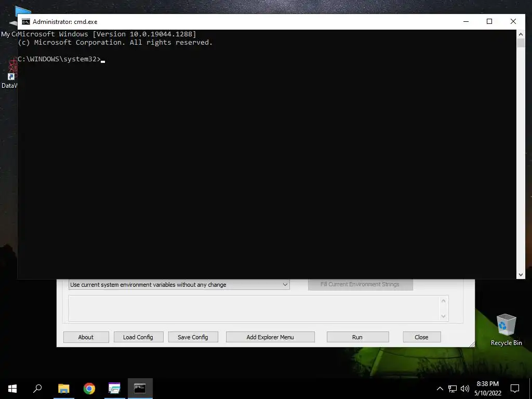Click the Close button in lower window
Screen dimensions: 532x399
[x=421, y=337]
